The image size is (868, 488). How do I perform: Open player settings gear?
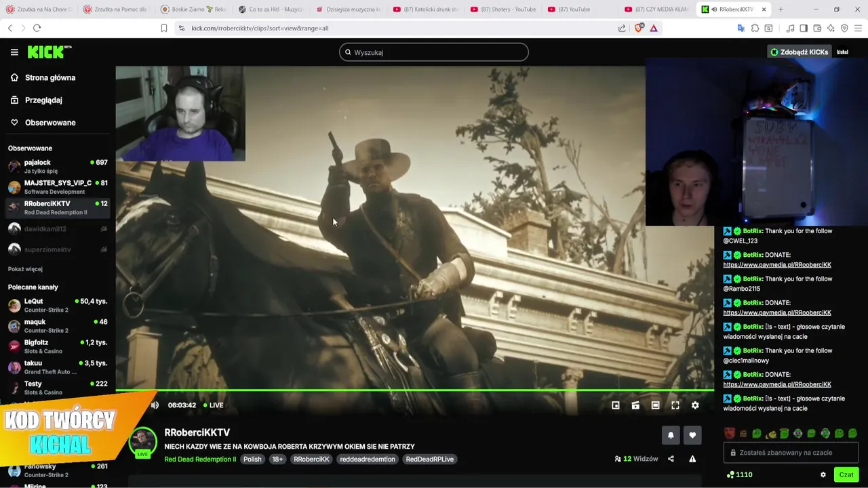[x=695, y=405]
